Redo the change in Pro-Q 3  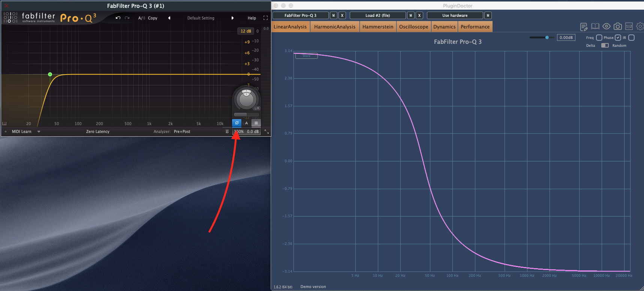pyautogui.click(x=127, y=18)
